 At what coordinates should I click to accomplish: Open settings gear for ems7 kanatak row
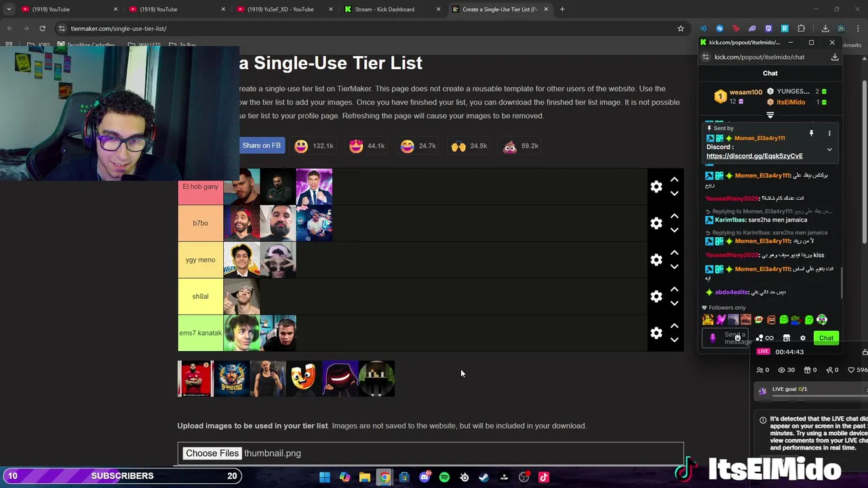[656, 333]
